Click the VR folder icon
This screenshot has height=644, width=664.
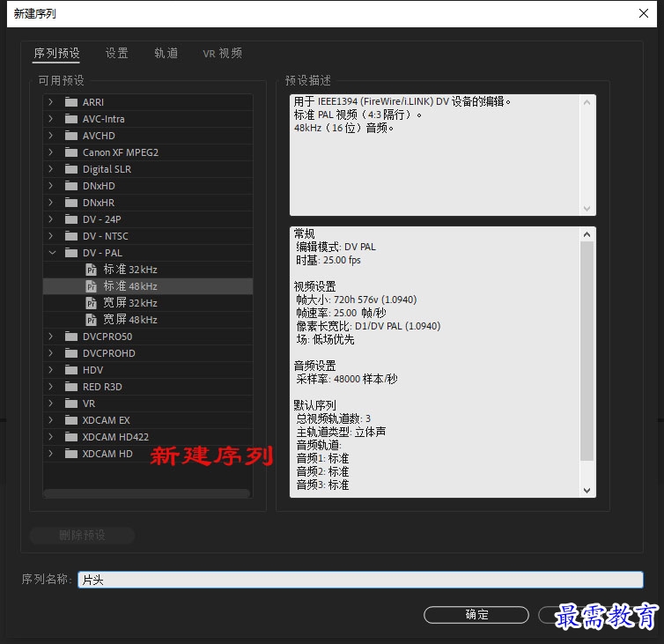tap(71, 403)
